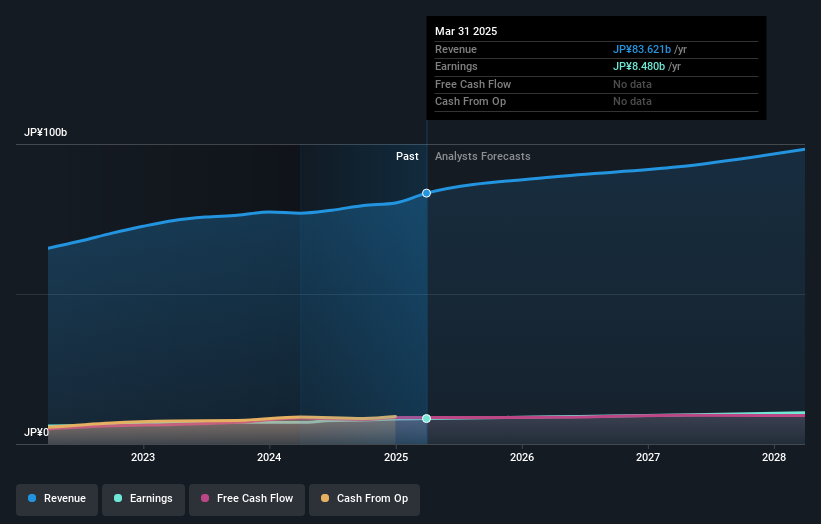Viewport: 821px width, 524px height.
Task: Click the orange Cash From Op dot
Action: (325, 498)
